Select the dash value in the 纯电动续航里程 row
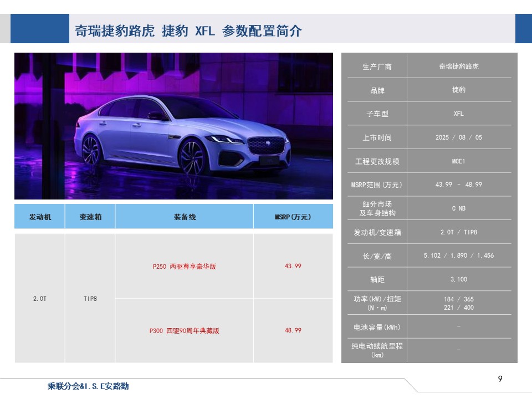Viewport: 532px width, 399px height. coord(459,350)
